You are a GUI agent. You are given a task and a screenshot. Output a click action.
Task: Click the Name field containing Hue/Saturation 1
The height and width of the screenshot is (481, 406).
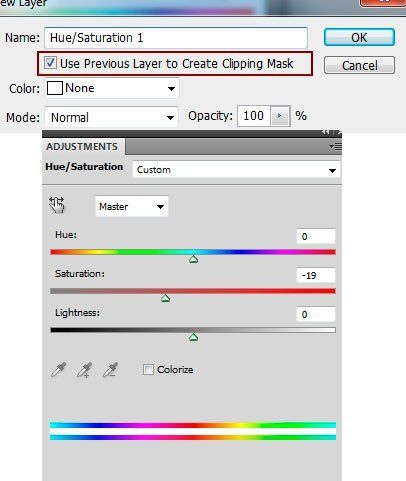coord(176,38)
